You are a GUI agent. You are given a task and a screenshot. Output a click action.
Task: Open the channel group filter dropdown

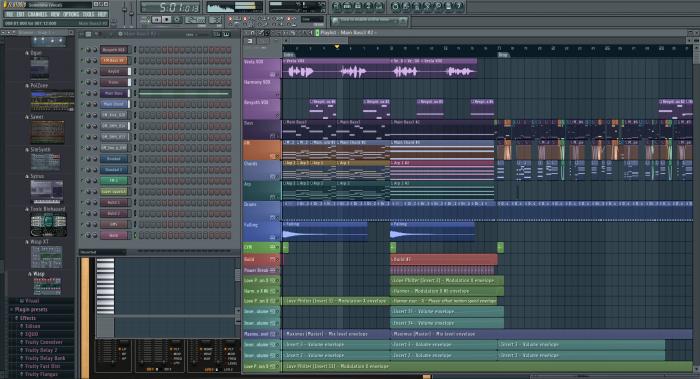click(191, 34)
